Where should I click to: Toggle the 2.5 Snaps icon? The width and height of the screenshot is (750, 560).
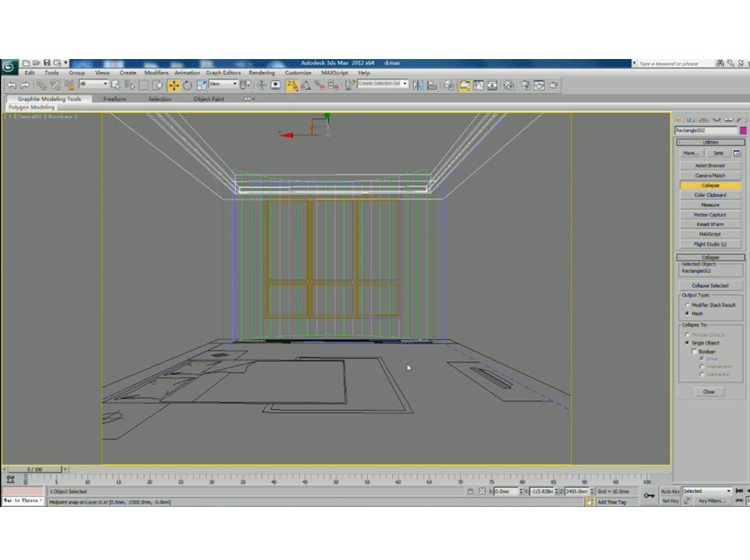tap(292, 85)
